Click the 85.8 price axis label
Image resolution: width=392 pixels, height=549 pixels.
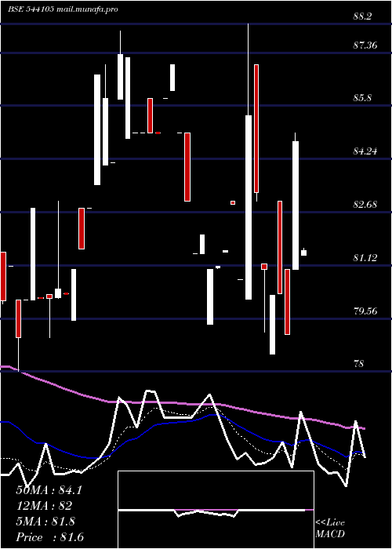362,98
